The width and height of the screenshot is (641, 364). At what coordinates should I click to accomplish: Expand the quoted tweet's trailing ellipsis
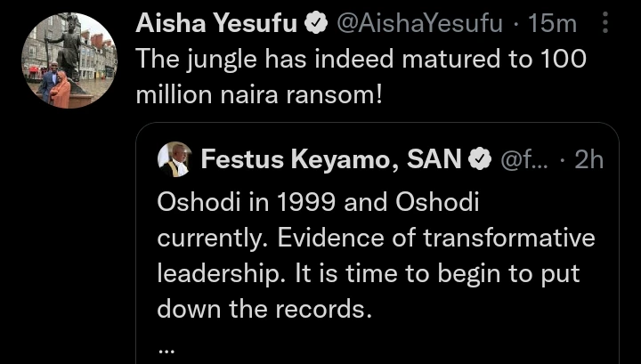coord(166,347)
